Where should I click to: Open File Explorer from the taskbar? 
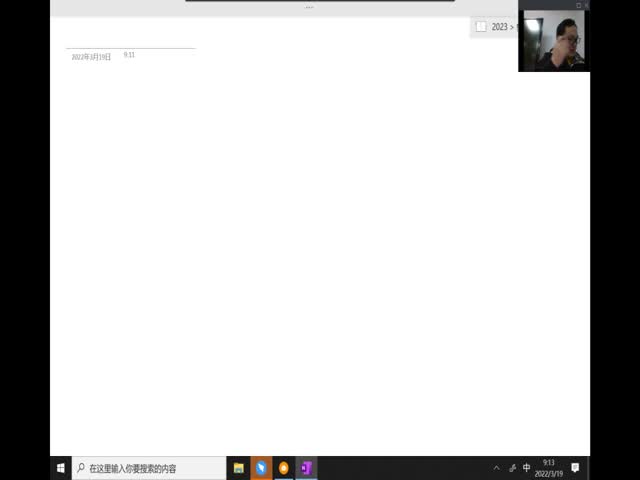[239, 468]
